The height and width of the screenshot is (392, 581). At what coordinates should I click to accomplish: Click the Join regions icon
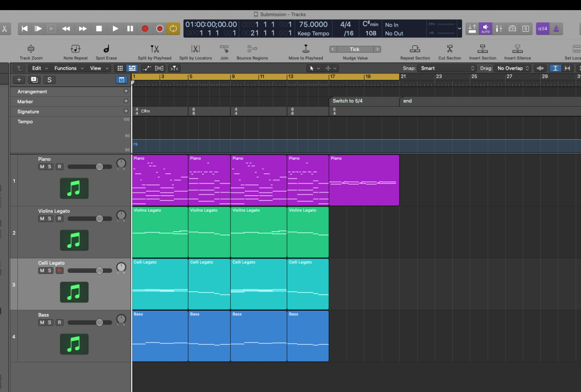224,49
